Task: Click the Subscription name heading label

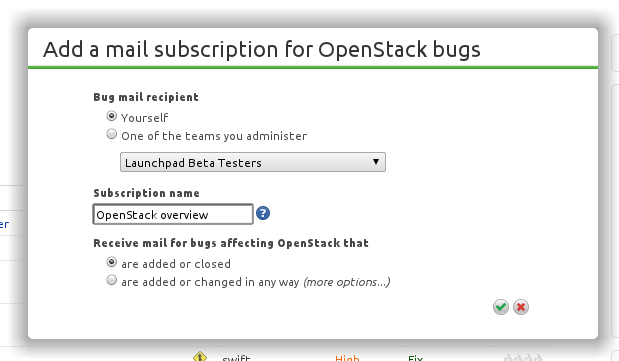Action: pyautogui.click(x=146, y=193)
